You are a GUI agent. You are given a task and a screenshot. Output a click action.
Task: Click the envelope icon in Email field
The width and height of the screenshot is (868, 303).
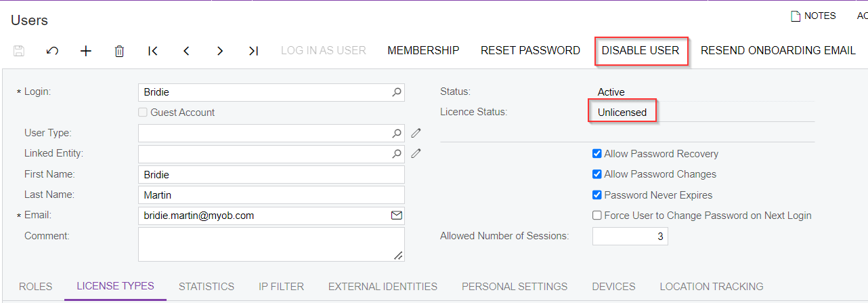click(397, 216)
